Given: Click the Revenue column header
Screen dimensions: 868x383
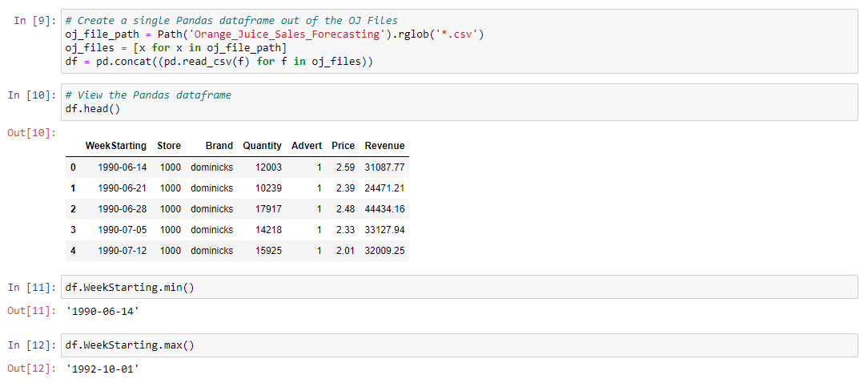Looking at the screenshot, I should point(384,146).
